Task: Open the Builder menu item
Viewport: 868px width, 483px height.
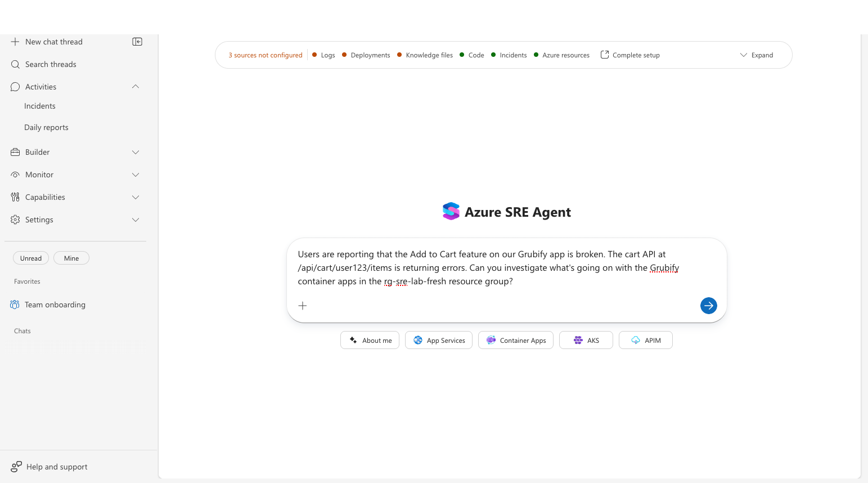Action: pos(75,152)
